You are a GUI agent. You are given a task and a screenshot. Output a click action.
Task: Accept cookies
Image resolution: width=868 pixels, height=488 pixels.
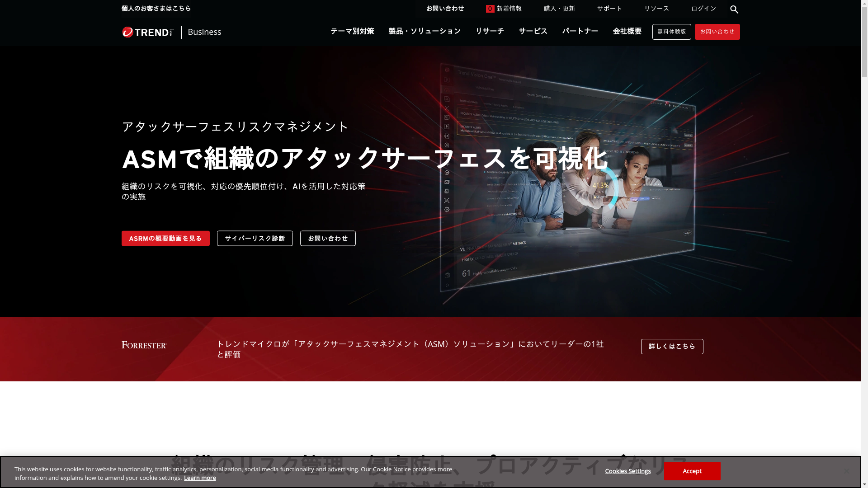(692, 471)
